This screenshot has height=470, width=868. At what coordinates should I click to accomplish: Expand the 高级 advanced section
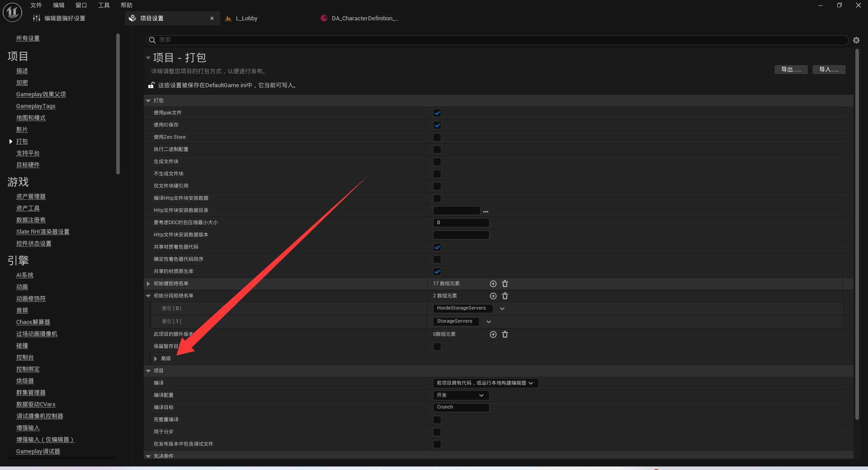[156, 359]
